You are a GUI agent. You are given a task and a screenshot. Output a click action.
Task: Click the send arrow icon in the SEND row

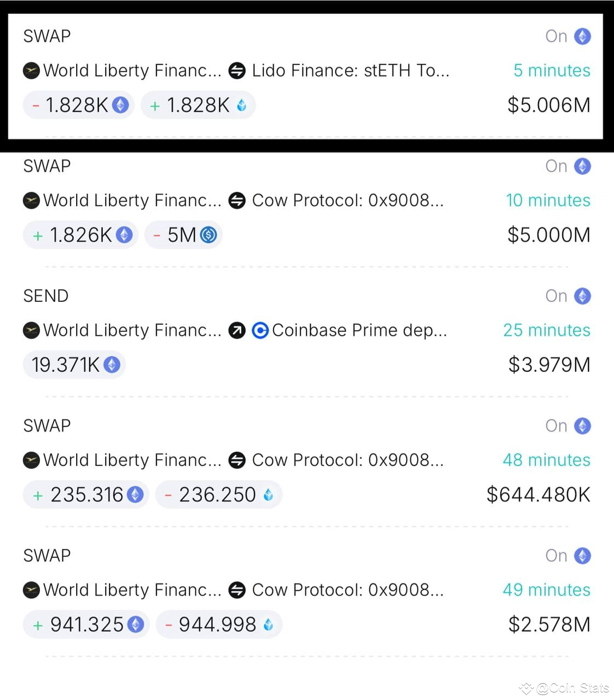pyautogui.click(x=237, y=330)
